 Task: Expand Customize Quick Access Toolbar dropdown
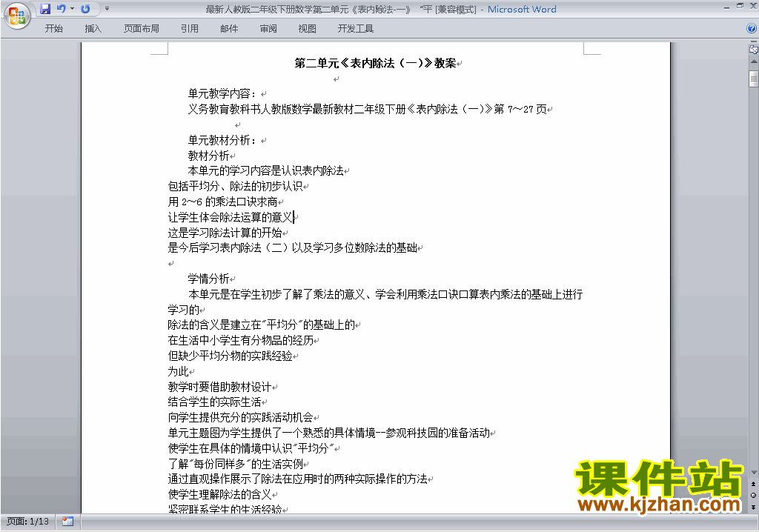click(x=107, y=9)
